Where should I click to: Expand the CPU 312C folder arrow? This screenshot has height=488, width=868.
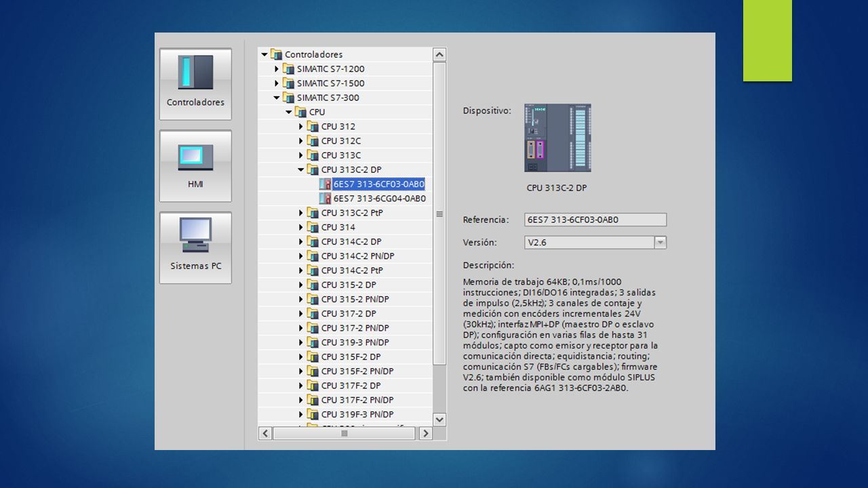[301, 140]
